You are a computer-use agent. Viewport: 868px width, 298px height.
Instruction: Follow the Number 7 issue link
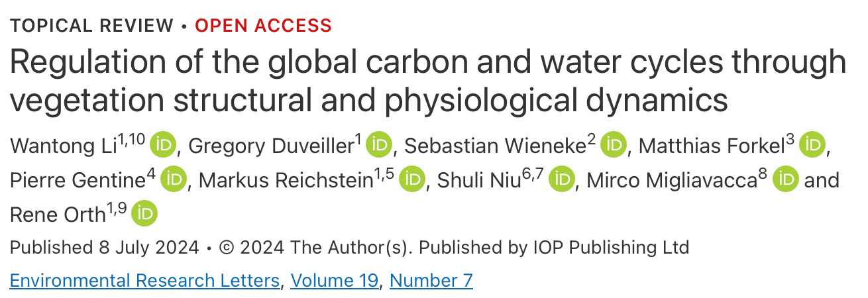pyautogui.click(x=431, y=281)
